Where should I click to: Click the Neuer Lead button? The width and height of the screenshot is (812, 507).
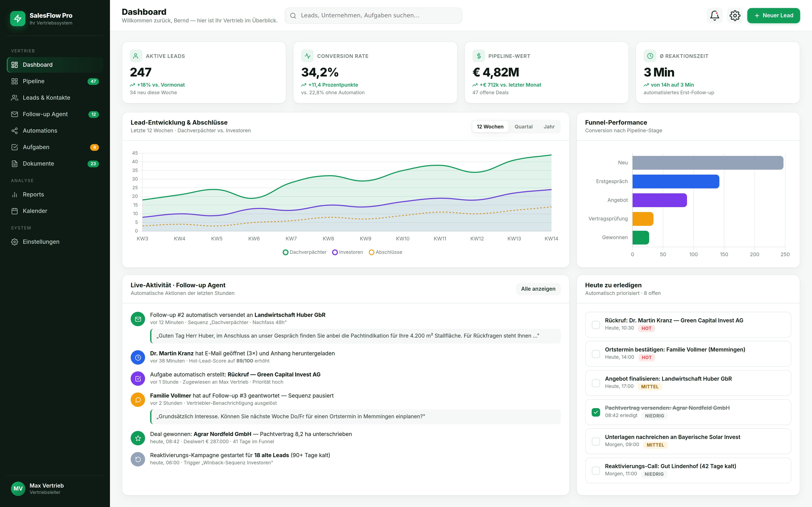click(x=773, y=15)
